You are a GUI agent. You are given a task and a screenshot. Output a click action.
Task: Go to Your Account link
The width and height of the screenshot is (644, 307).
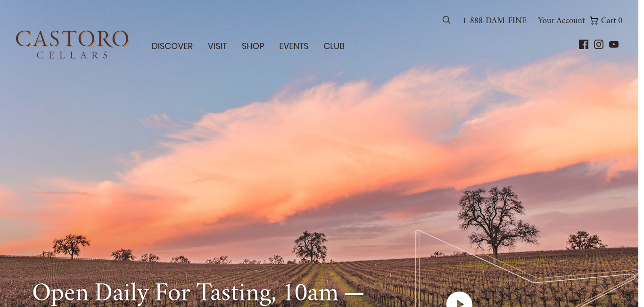click(561, 21)
